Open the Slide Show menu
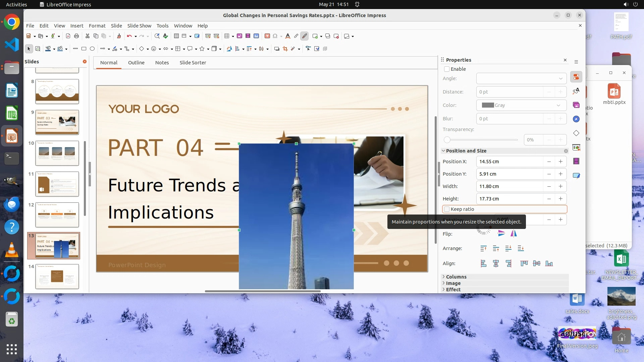The height and width of the screenshot is (362, 644). pyautogui.click(x=139, y=26)
